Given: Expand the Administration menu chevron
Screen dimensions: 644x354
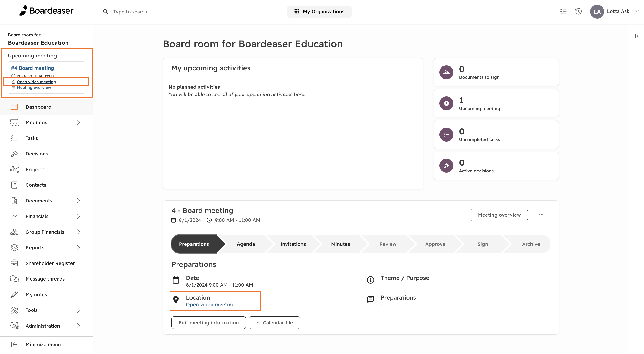Looking at the screenshot, I should coord(79,326).
